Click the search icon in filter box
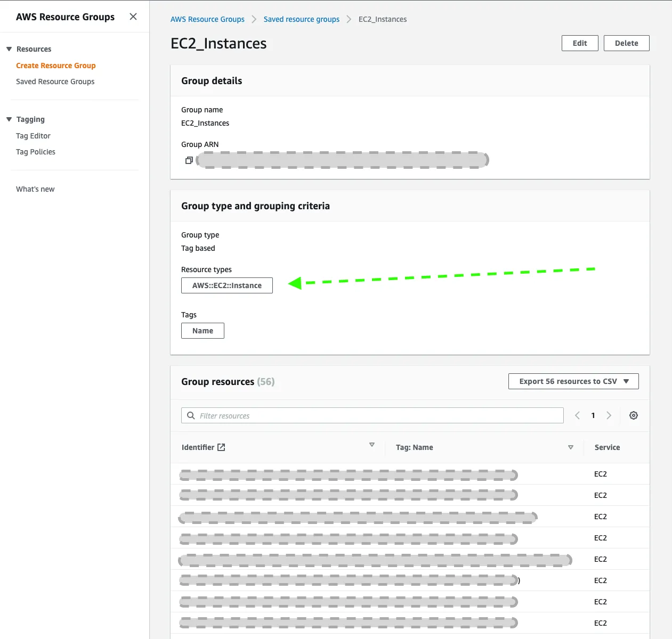This screenshot has height=639, width=672. click(191, 415)
